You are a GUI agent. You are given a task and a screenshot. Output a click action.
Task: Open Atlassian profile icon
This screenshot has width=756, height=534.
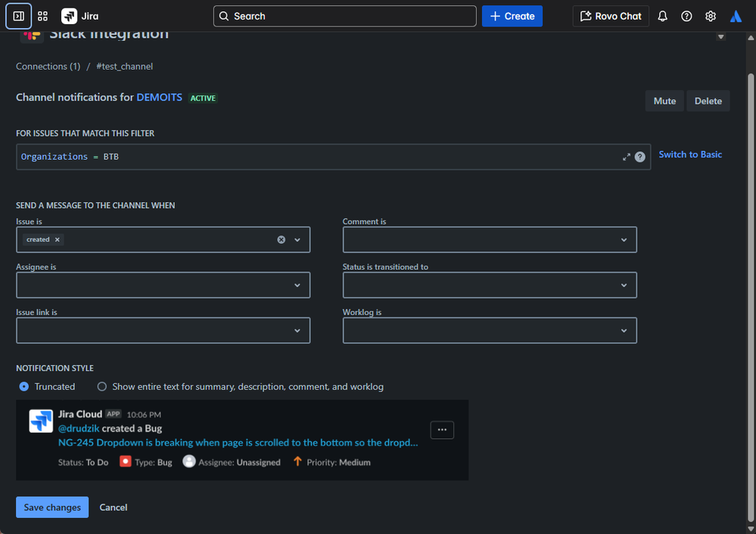(x=736, y=16)
